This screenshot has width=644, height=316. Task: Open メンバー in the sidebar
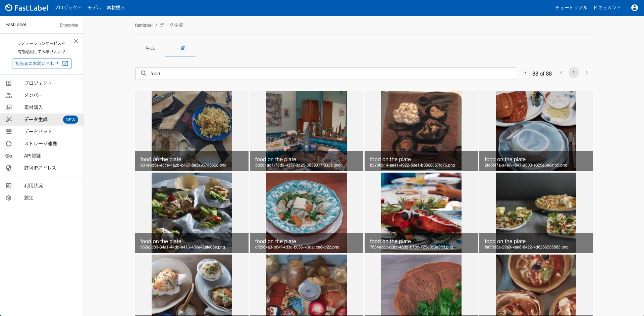(x=42, y=95)
